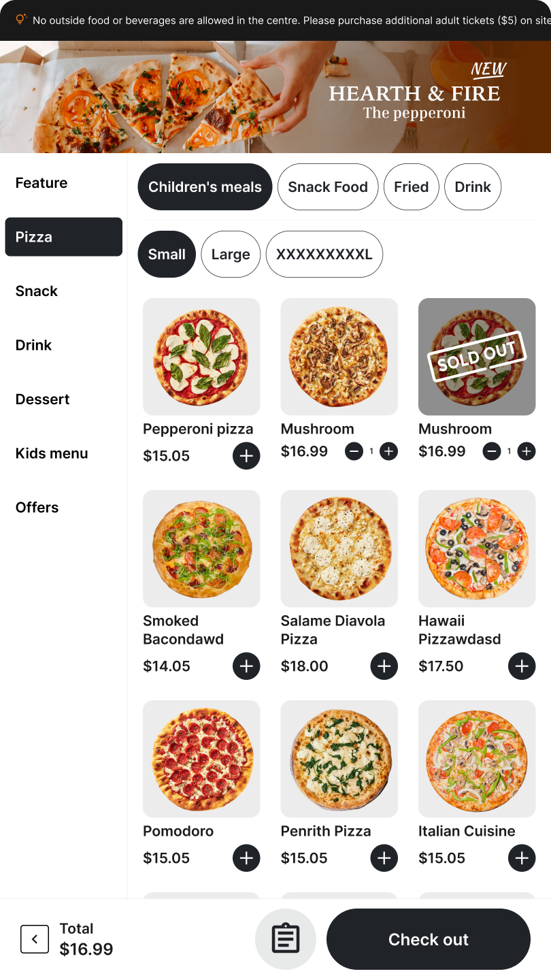551x980 pixels.
Task: Add Hawaii Pizzawdasd to the order
Action: tap(522, 666)
